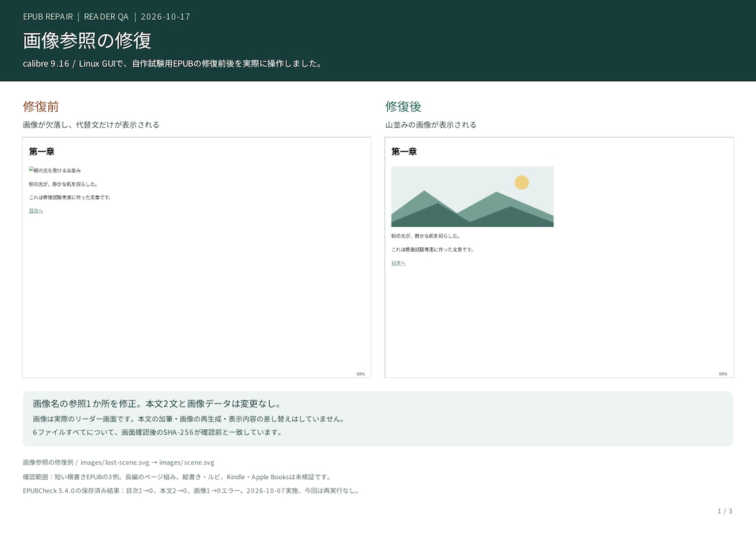This screenshot has width=756, height=535.
Task: Click 第一章 heading in the 修復後 screenshot
Action: [x=403, y=151]
